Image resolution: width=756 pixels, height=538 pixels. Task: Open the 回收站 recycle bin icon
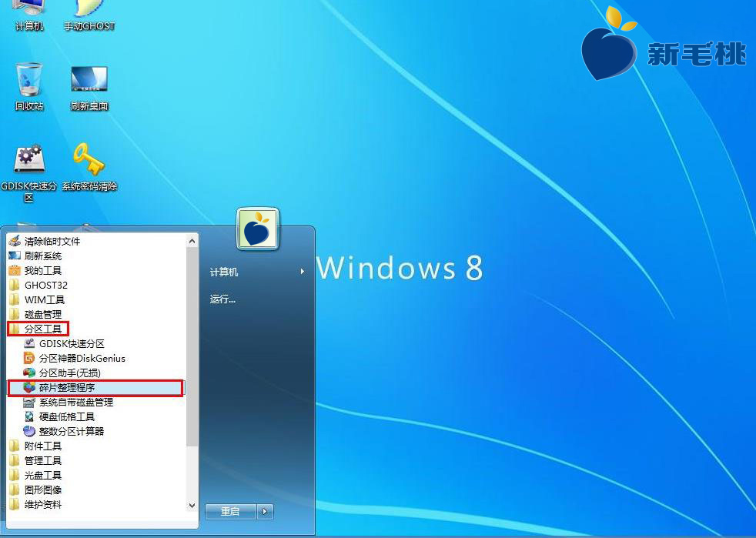(29, 87)
